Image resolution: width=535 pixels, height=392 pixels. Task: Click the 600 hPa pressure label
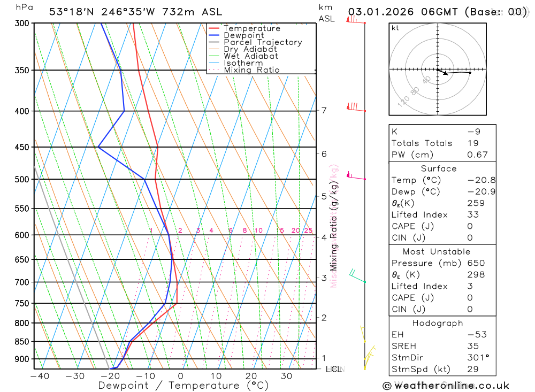(23, 235)
